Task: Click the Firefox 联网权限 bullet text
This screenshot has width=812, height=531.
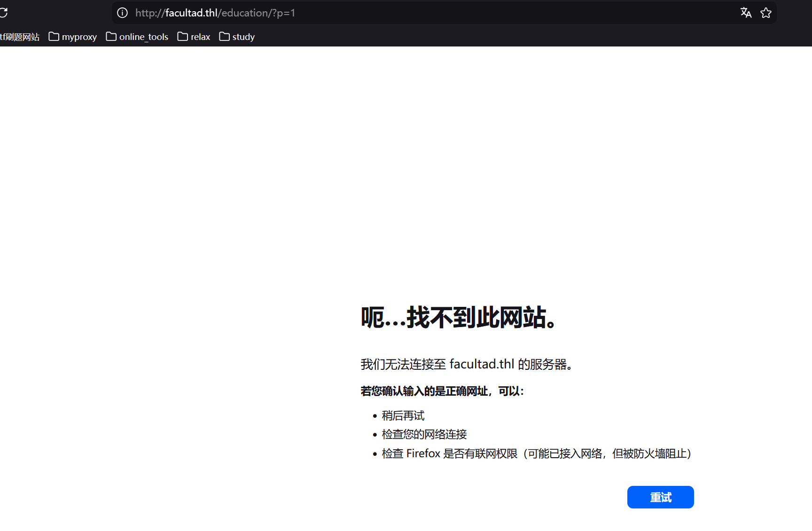Action: tap(536, 453)
